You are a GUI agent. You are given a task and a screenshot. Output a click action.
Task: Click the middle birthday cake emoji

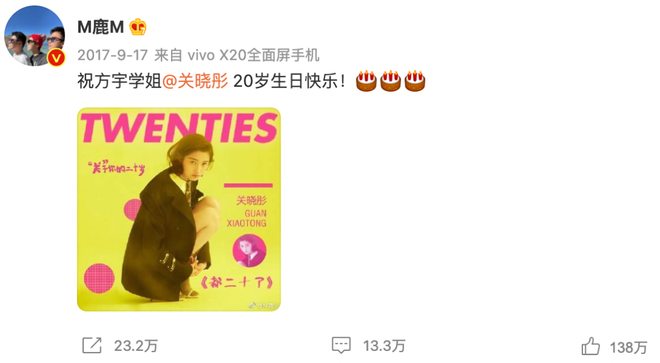[x=391, y=81]
